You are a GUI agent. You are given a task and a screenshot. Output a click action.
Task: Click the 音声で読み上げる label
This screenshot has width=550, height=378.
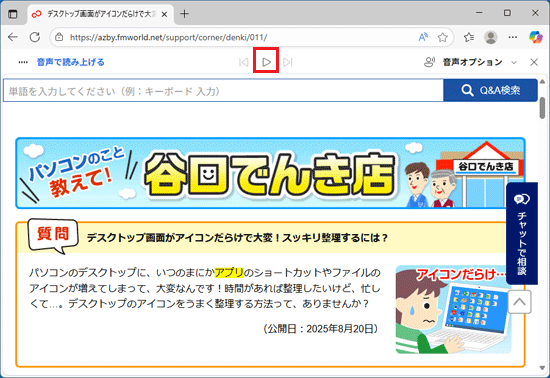point(71,62)
